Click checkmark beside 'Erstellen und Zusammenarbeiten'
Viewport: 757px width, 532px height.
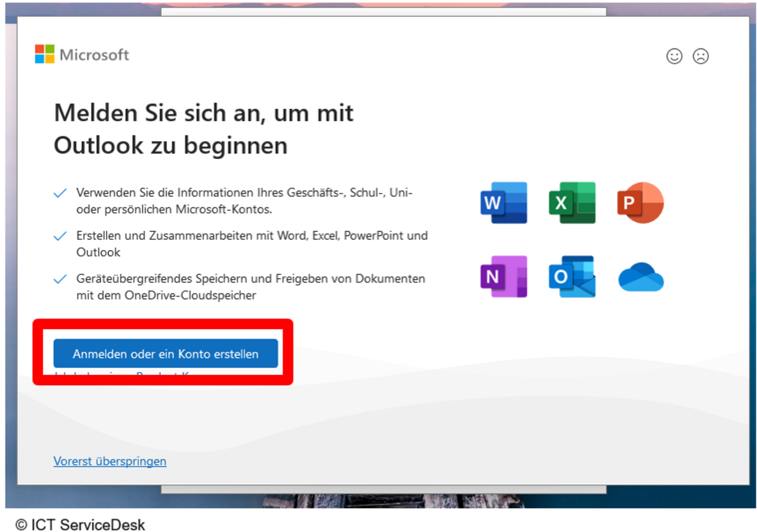(x=60, y=236)
